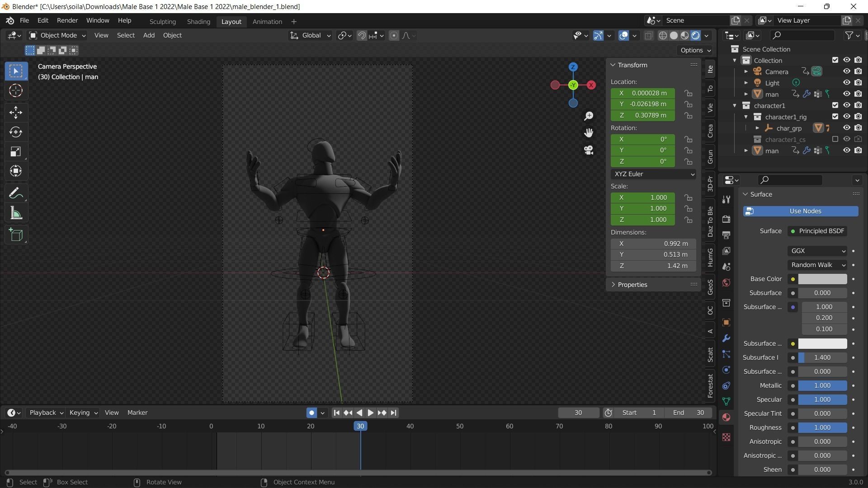Switch to wireframe viewport shading
868x488 pixels.
(x=663, y=35)
